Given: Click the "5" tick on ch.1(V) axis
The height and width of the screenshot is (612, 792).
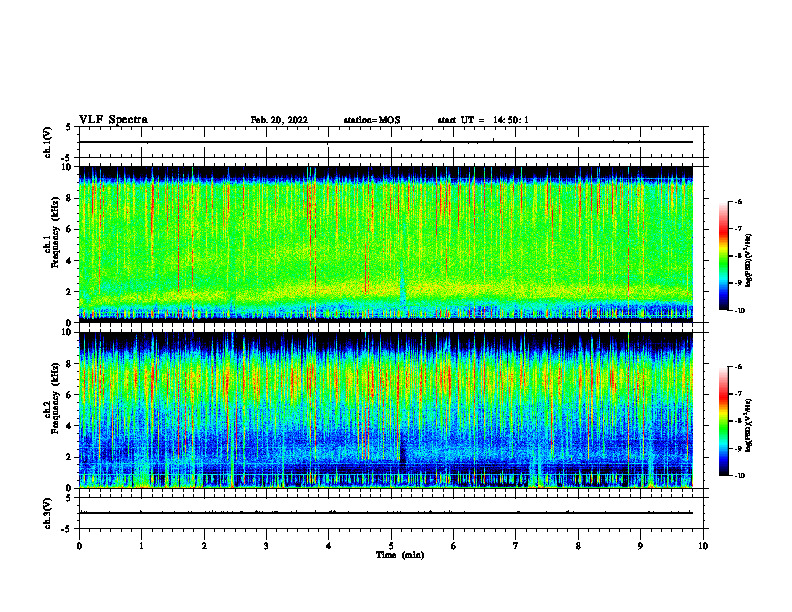Looking at the screenshot, I should [x=69, y=127].
